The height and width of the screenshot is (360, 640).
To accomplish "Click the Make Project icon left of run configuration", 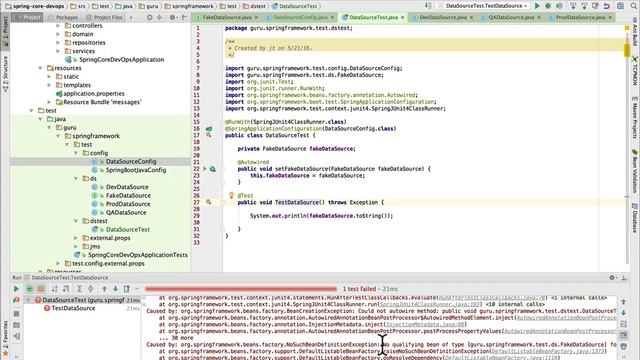I will pos(428,6).
